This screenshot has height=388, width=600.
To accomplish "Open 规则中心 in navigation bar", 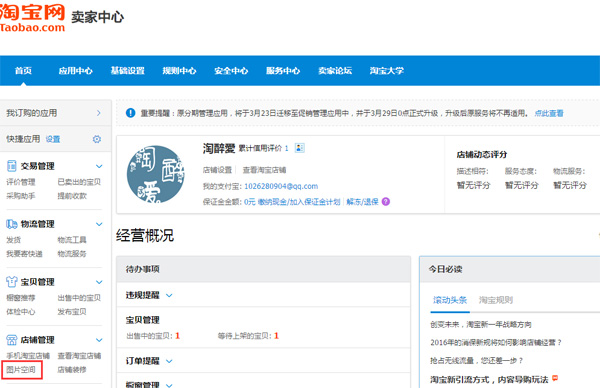I will coord(179,70).
